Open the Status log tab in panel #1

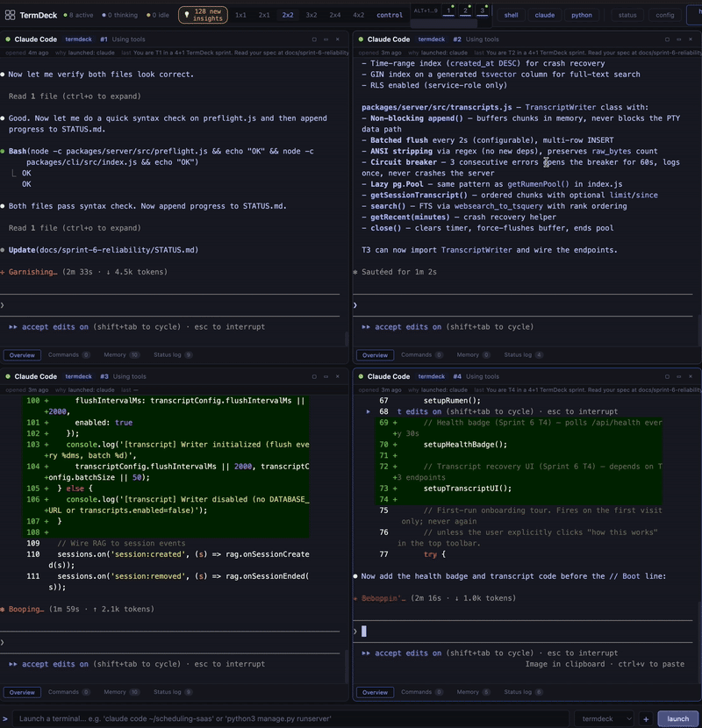click(172, 354)
